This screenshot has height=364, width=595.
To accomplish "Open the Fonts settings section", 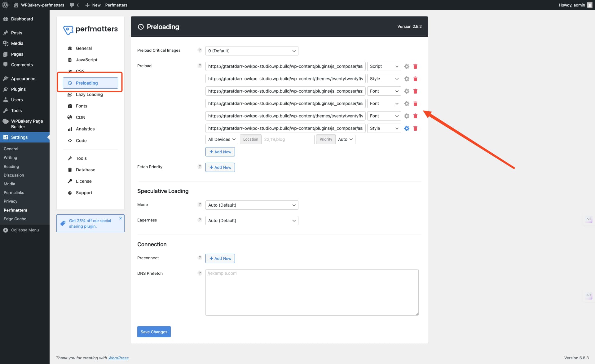I will pos(82,106).
